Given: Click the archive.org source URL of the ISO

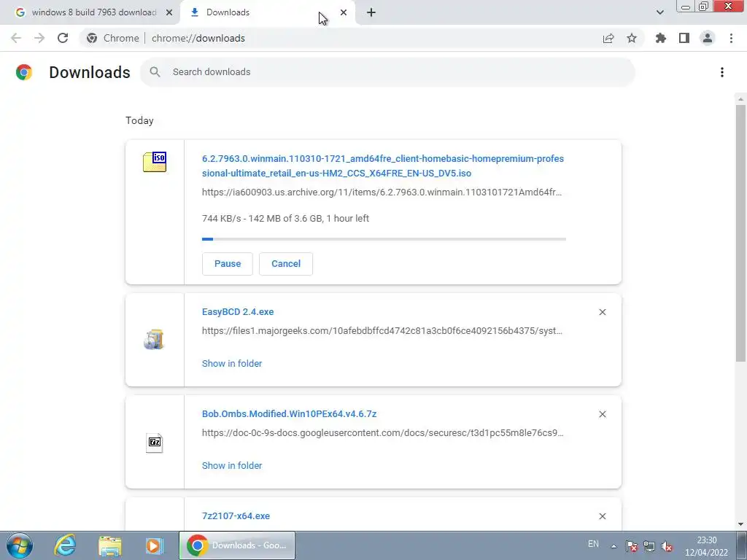Looking at the screenshot, I should coord(382,192).
